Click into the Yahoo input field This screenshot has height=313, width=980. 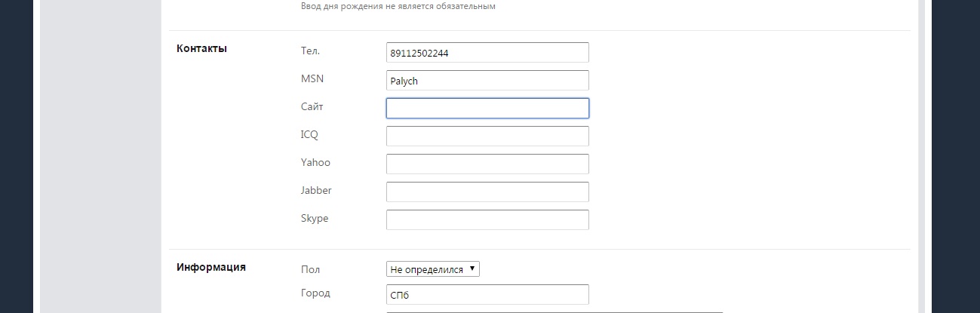click(x=487, y=164)
